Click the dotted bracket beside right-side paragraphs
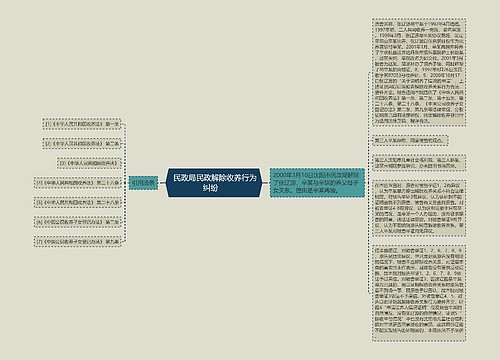 tap(369, 183)
